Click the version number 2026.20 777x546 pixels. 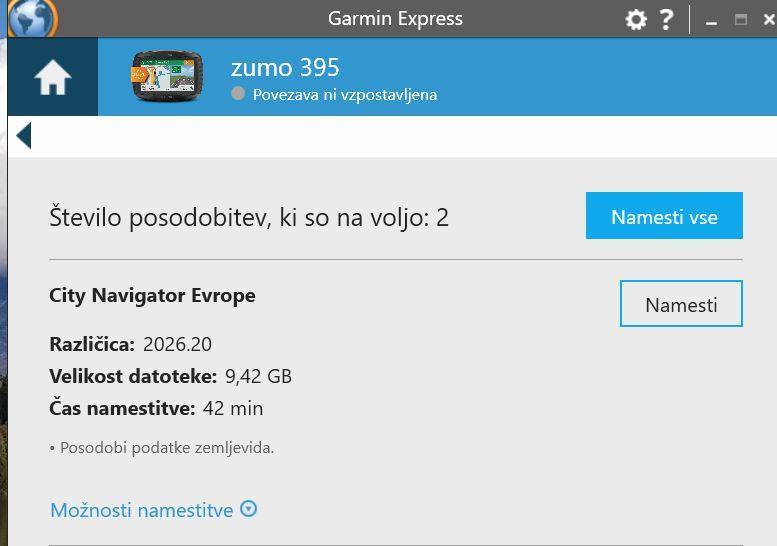[177, 344]
